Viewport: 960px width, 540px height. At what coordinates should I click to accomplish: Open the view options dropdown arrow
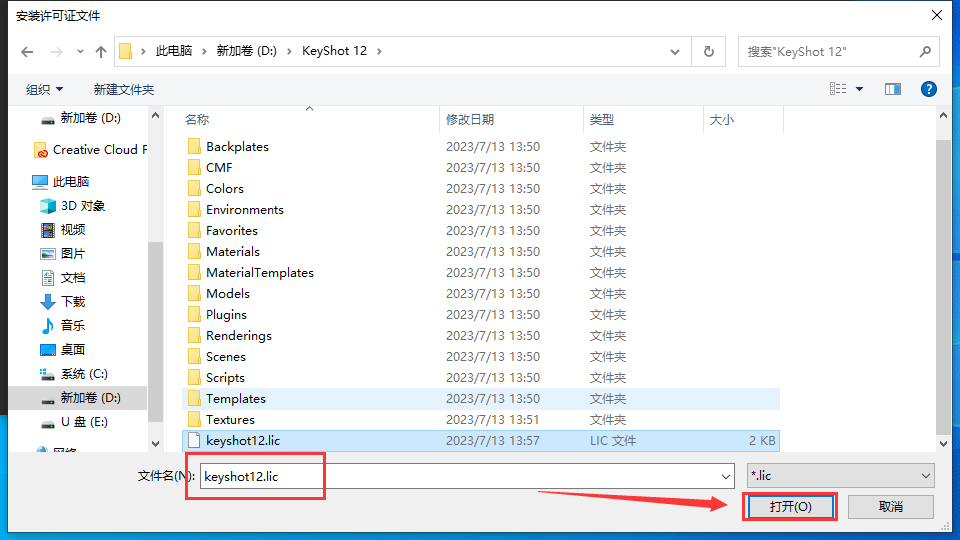[860, 89]
